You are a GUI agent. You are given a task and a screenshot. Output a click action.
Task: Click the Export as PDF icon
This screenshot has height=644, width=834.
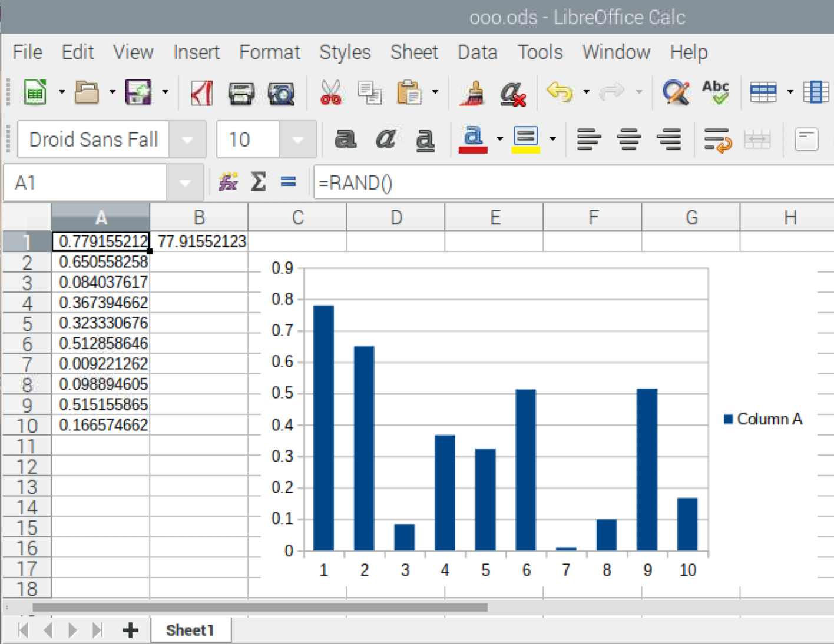tap(201, 93)
